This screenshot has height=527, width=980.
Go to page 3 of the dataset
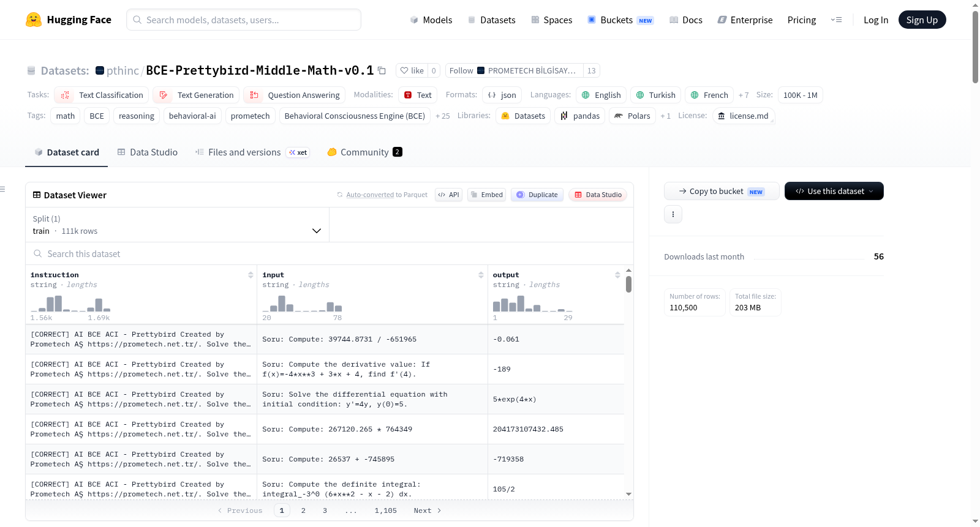(325, 510)
